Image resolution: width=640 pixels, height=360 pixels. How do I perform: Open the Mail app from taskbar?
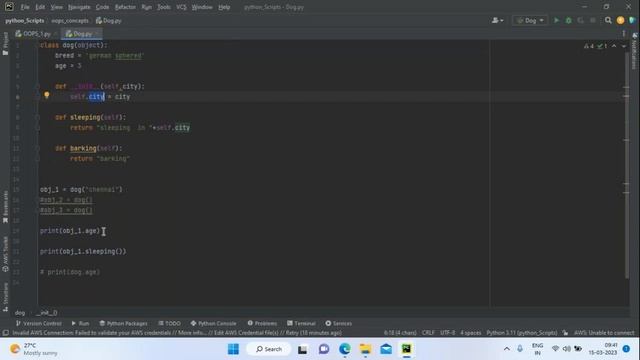coord(386,349)
